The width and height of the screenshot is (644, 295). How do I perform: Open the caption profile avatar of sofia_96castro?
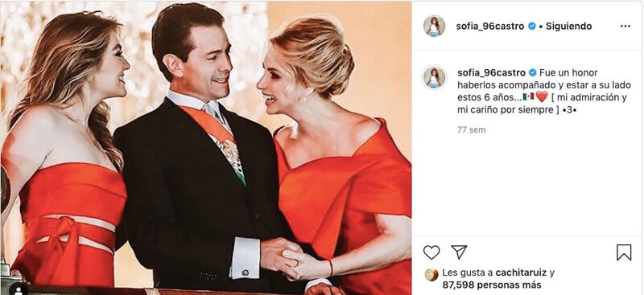click(434, 77)
